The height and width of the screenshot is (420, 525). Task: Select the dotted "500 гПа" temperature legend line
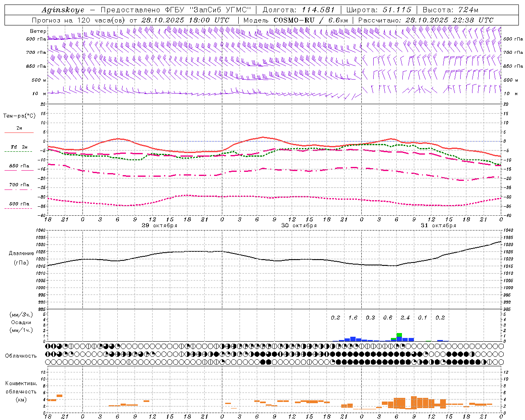tap(18, 208)
